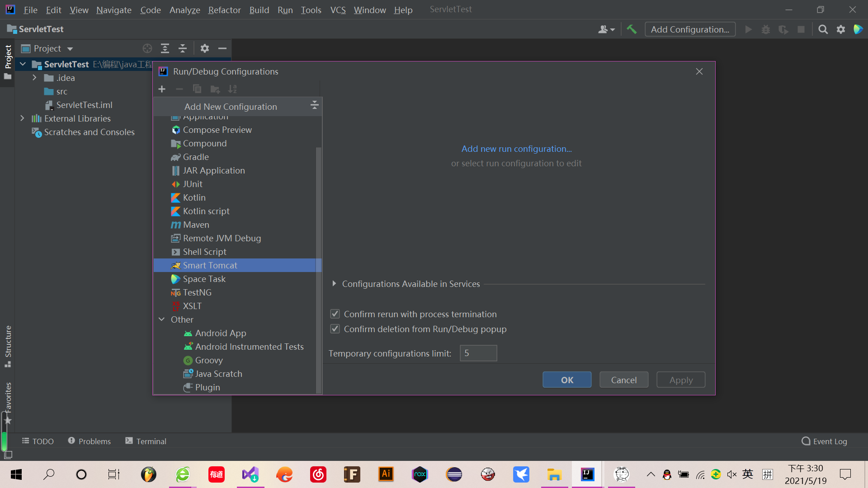The height and width of the screenshot is (488, 868).
Task: Edit the Temporary configurations limit field
Action: 478,353
